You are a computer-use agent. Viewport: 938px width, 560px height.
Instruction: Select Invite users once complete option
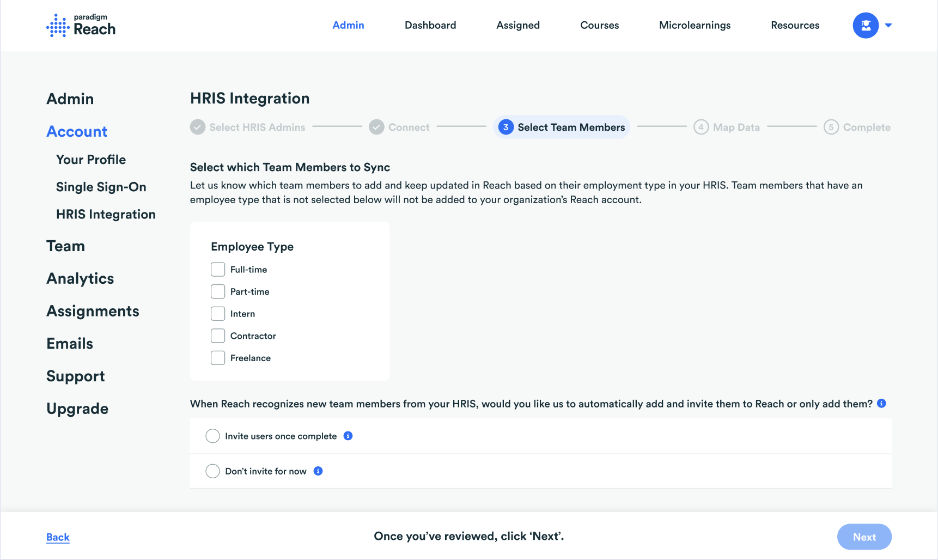click(x=213, y=436)
